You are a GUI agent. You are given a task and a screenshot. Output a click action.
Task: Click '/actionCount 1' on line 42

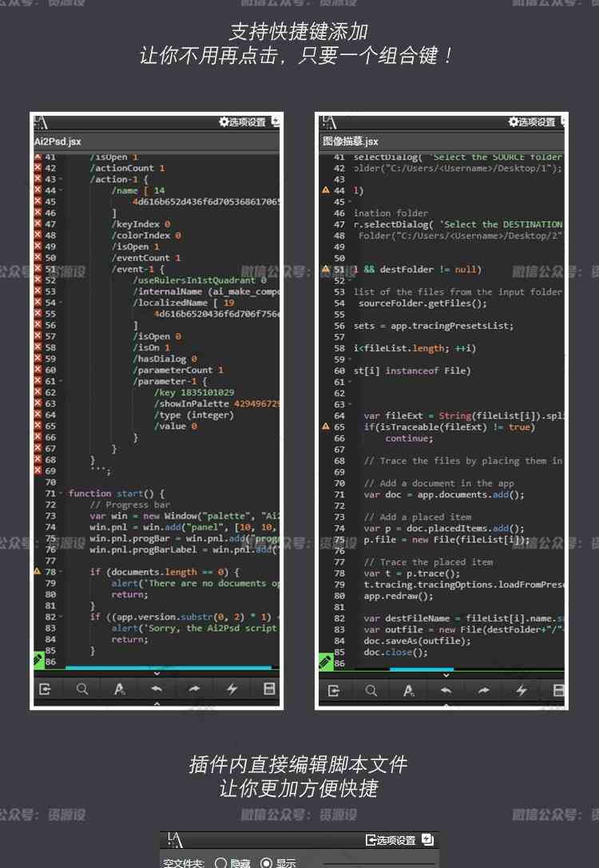tap(127, 168)
